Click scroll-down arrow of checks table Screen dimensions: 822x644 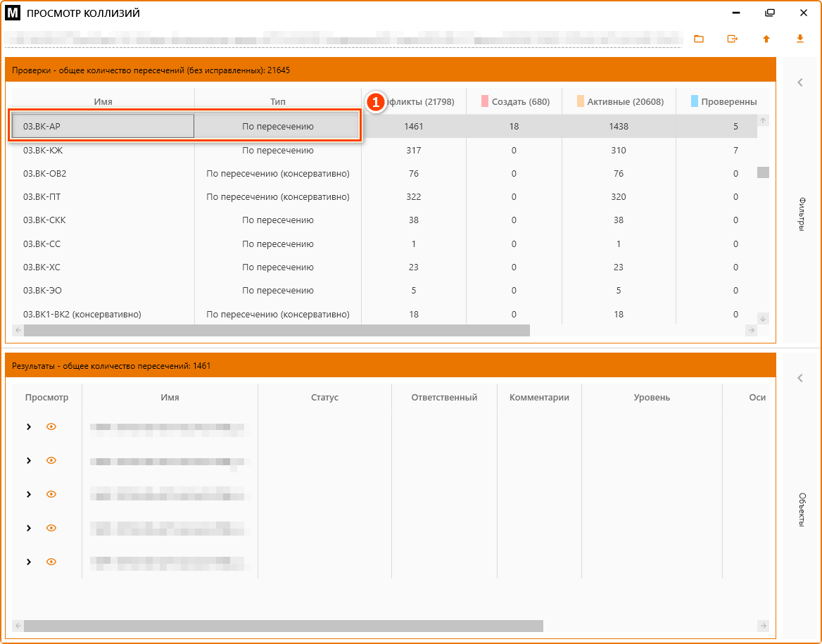(763, 318)
